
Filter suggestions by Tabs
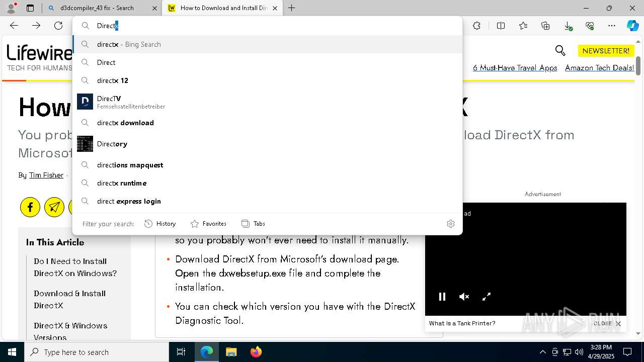(253, 224)
